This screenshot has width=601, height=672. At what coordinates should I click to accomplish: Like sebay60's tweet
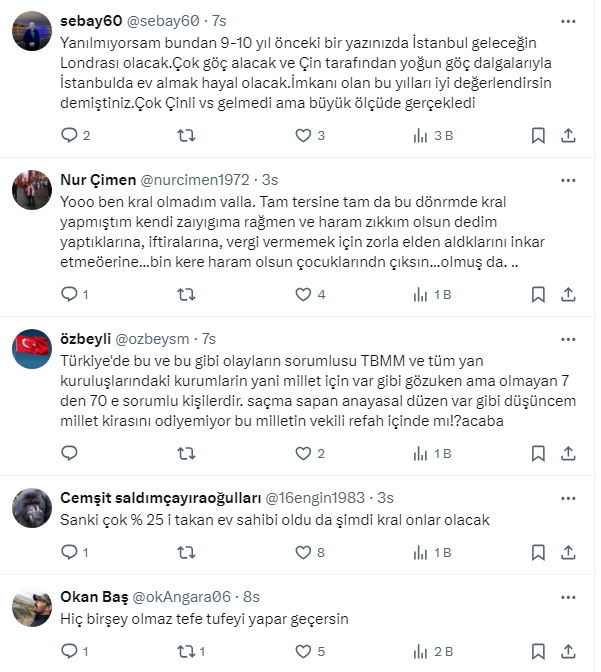click(x=303, y=135)
